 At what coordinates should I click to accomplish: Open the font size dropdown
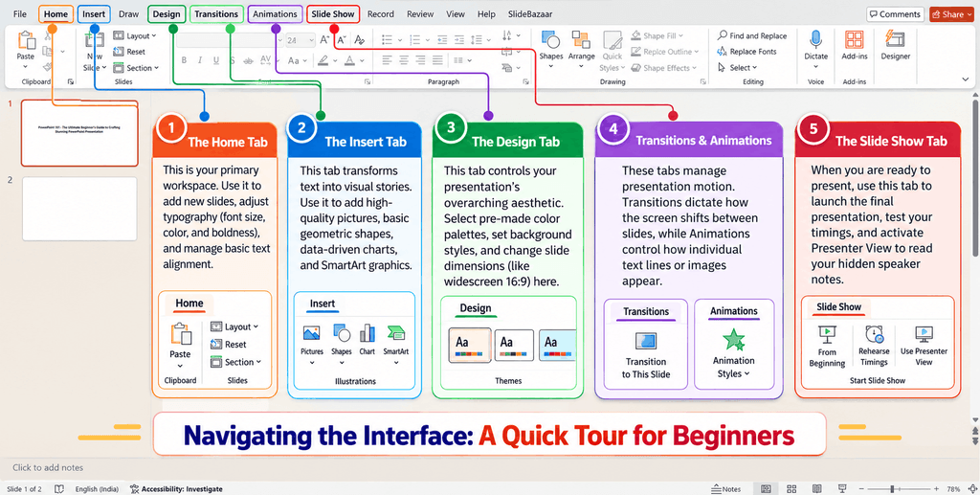[311, 40]
